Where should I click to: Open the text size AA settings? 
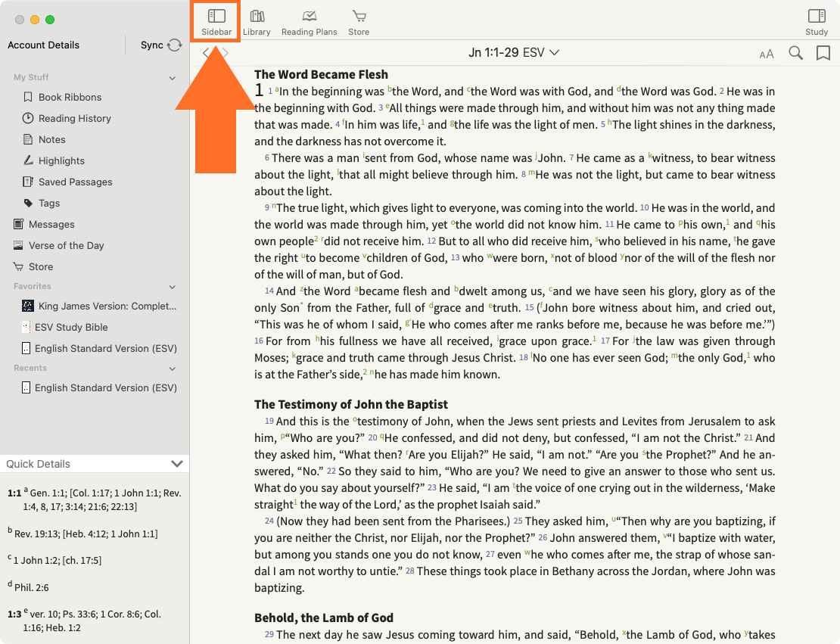tap(767, 54)
